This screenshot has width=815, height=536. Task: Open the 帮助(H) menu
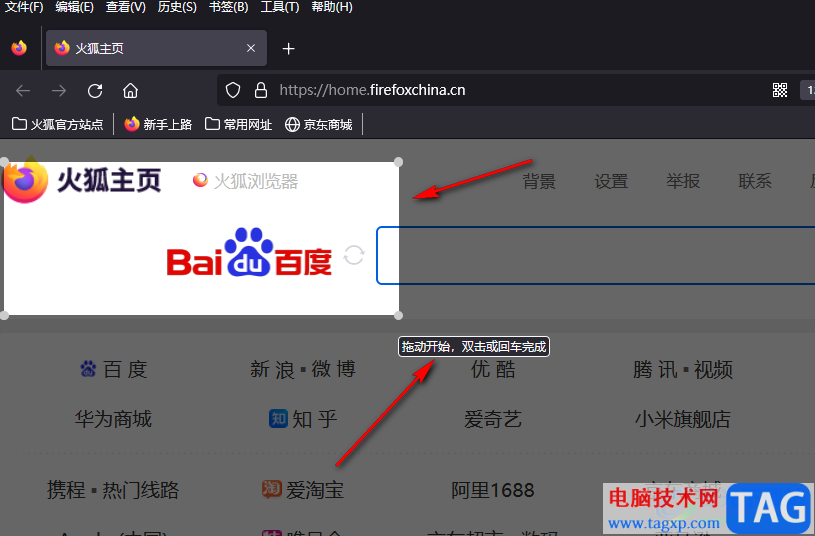tap(332, 7)
